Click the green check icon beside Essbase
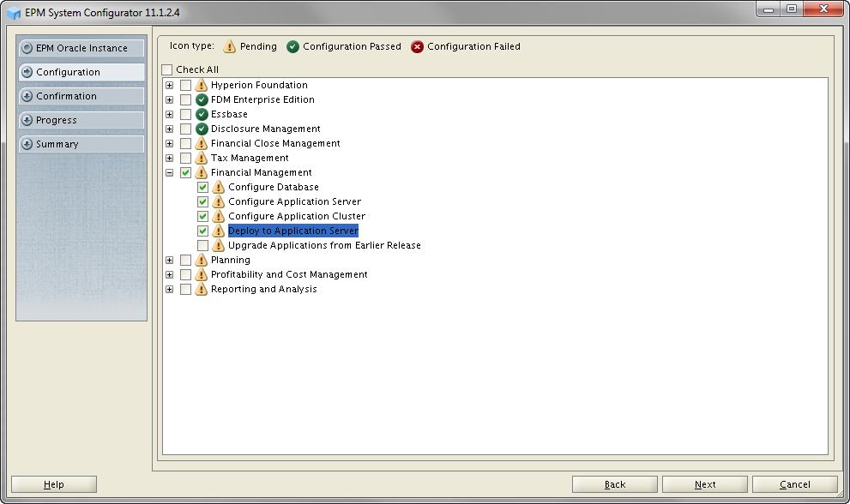Screen dimensions: 850x504 202,114
